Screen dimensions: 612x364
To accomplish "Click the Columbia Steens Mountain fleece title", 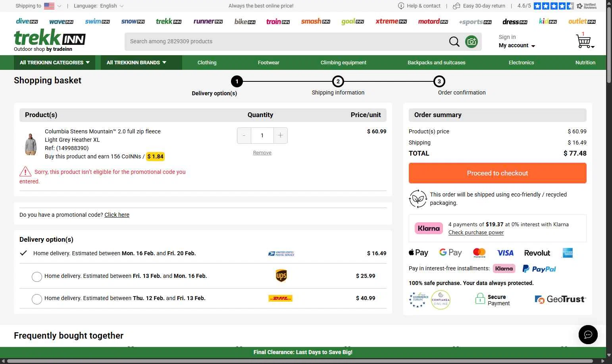I will tap(103, 131).
